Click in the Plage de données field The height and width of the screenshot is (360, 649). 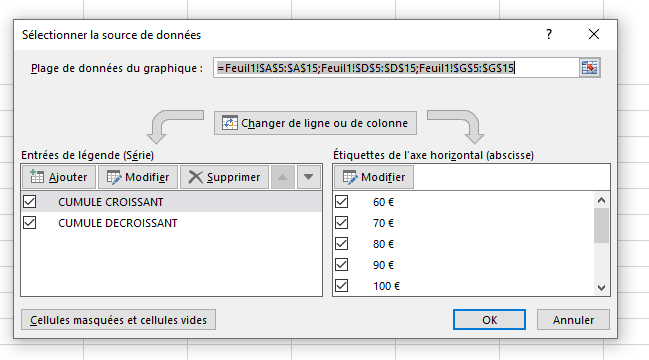pos(396,67)
